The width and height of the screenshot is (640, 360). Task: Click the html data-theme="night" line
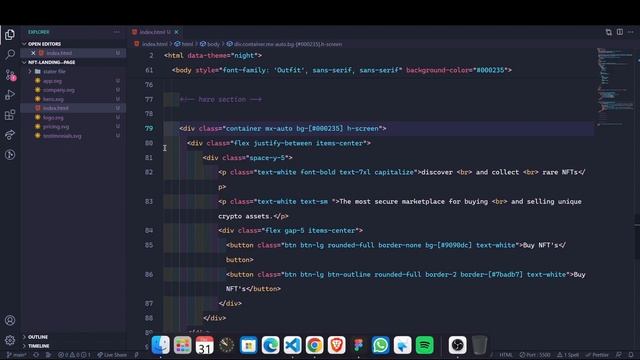click(213, 55)
